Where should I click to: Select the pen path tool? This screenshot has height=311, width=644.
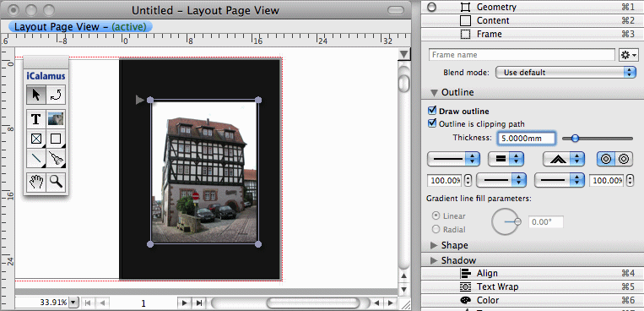pyautogui.click(x=56, y=158)
